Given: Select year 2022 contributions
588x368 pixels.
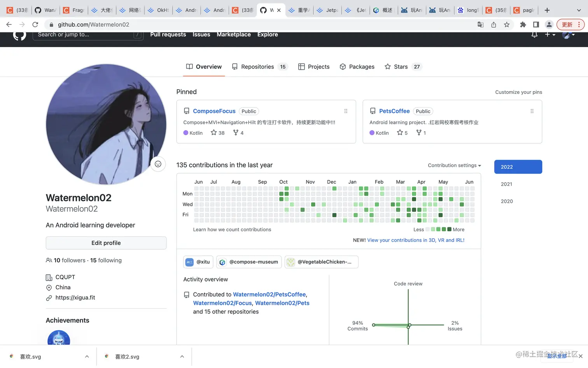Looking at the screenshot, I should tap(518, 167).
